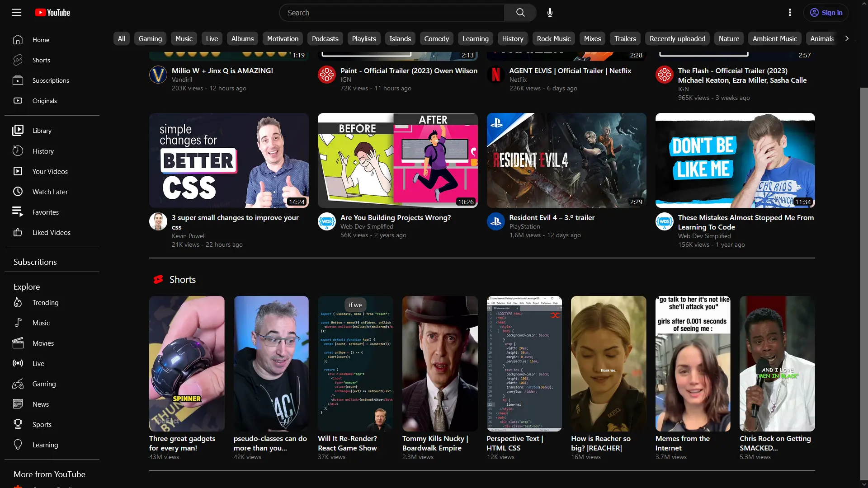This screenshot has width=868, height=488.
Task: Open PlayStation channel avatar
Action: coord(496,221)
